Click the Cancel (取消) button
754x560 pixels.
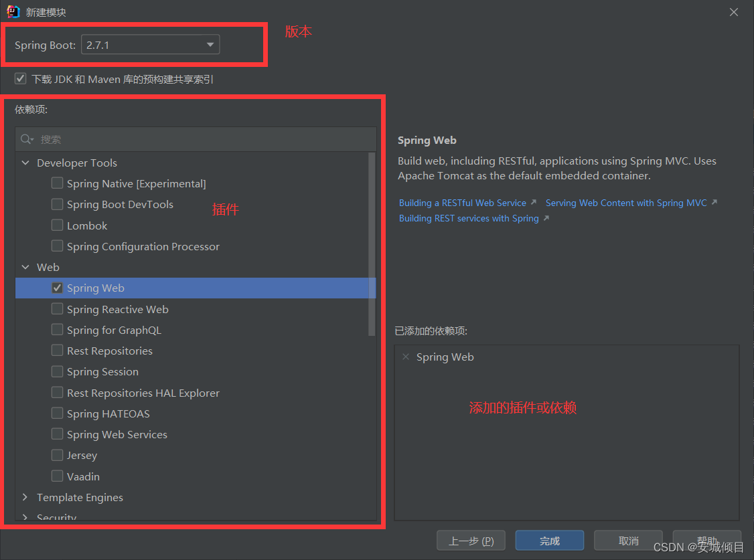[629, 541]
